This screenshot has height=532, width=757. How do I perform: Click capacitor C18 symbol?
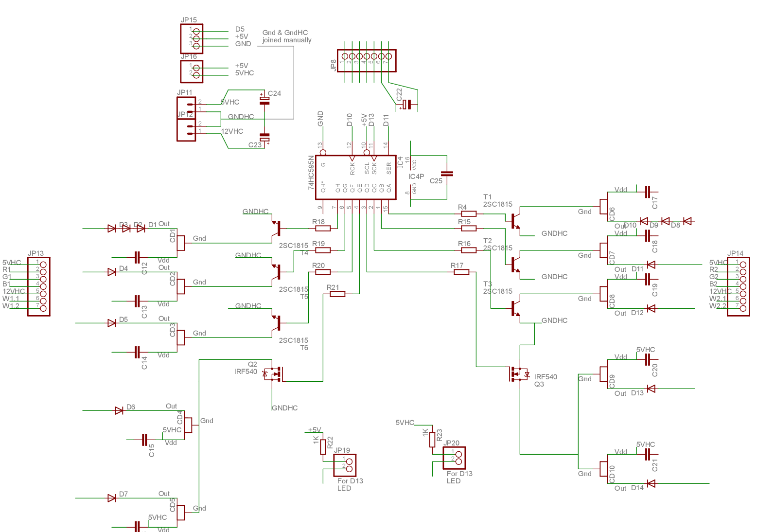648,235
